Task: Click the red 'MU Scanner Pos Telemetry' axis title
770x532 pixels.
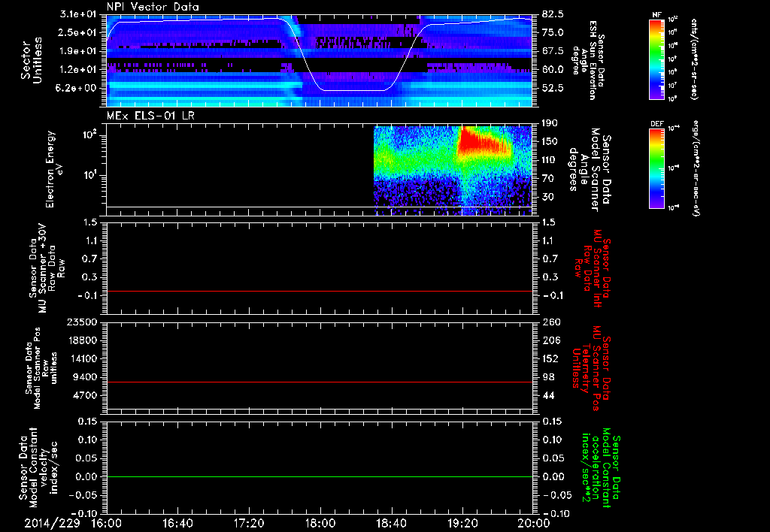Action: [591, 368]
